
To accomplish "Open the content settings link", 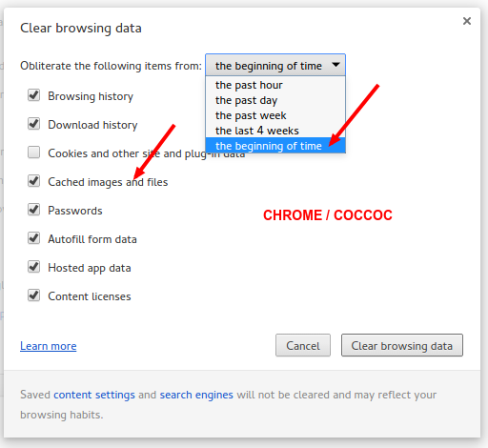I will pyautogui.click(x=94, y=395).
